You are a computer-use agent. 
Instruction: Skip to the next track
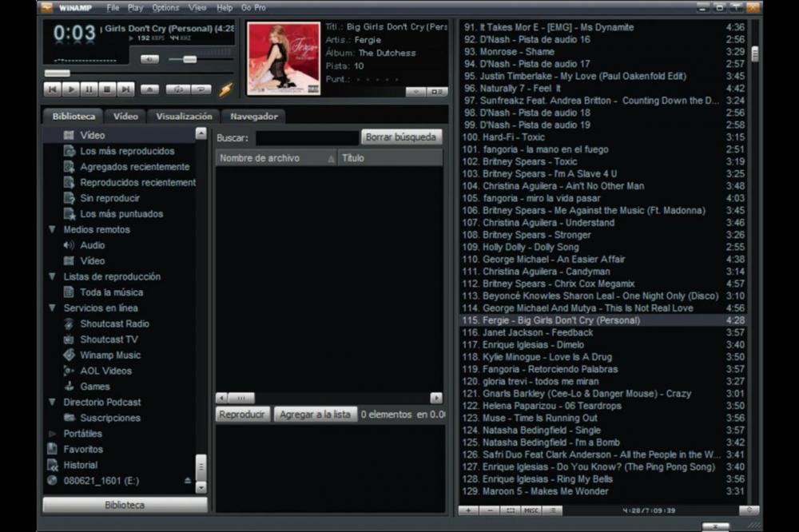click(x=125, y=89)
